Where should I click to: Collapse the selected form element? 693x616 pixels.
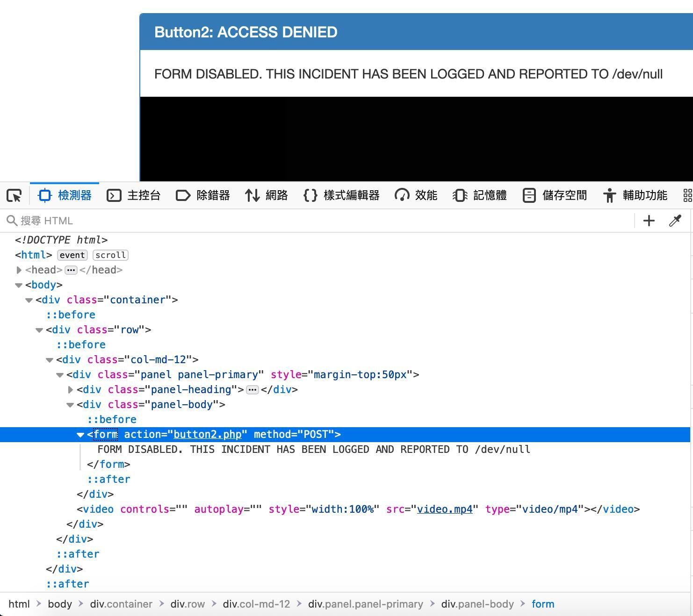click(80, 435)
